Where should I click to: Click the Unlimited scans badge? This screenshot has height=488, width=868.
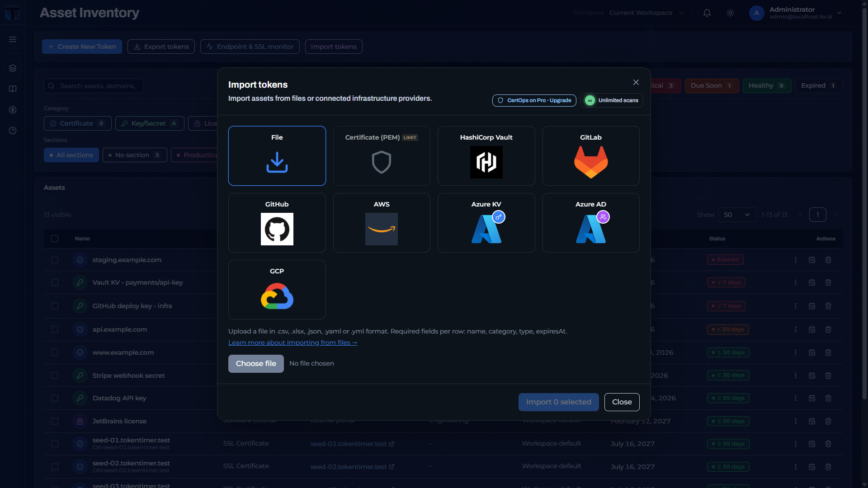point(612,100)
